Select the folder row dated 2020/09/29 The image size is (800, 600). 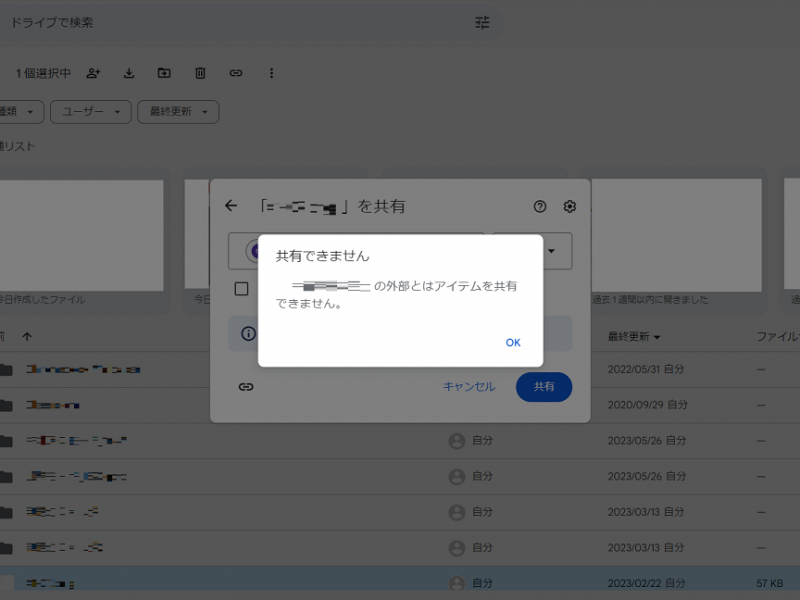click(400, 405)
